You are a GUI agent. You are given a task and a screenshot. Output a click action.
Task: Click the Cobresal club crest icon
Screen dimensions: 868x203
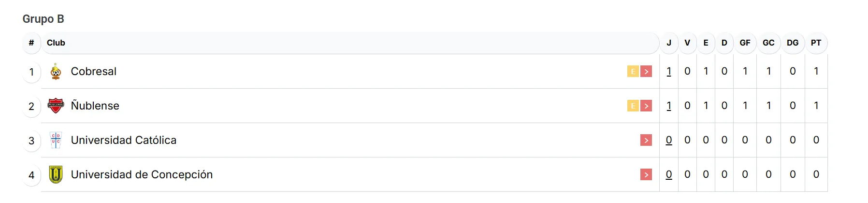pyautogui.click(x=56, y=72)
